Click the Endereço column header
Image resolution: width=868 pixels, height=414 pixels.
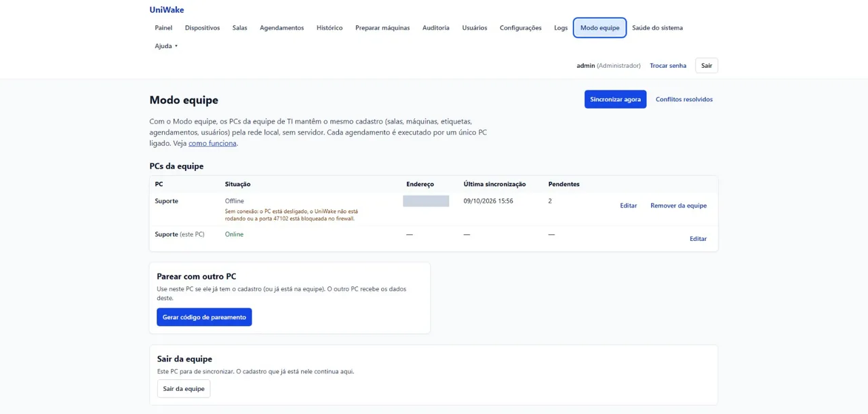pyautogui.click(x=420, y=184)
